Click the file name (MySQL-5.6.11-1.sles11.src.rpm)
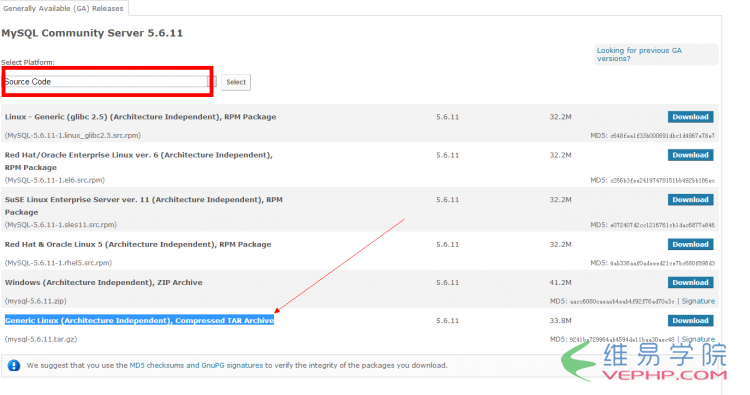 61,224
